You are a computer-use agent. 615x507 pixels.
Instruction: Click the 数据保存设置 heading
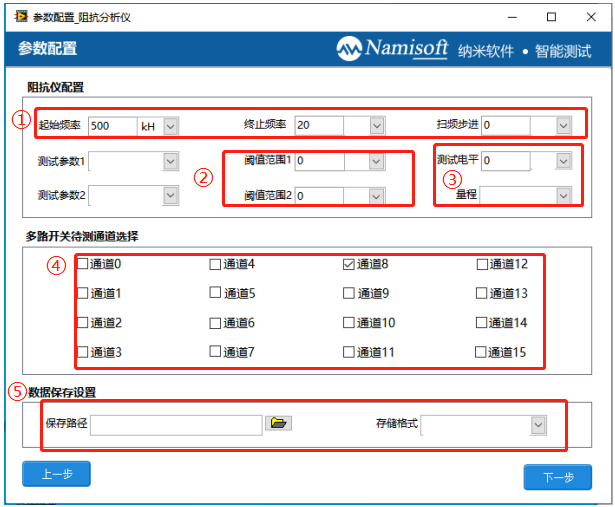click(x=62, y=392)
